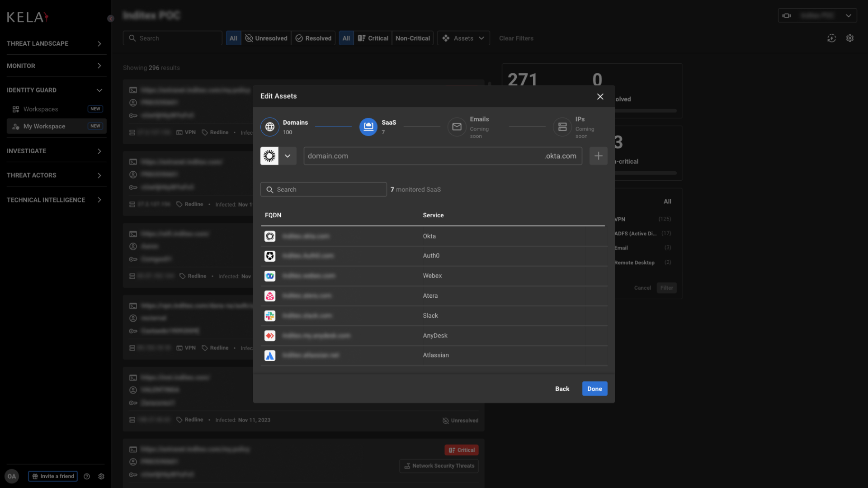Click Cancel in the filter panel
The width and height of the screenshot is (868, 488).
(642, 288)
